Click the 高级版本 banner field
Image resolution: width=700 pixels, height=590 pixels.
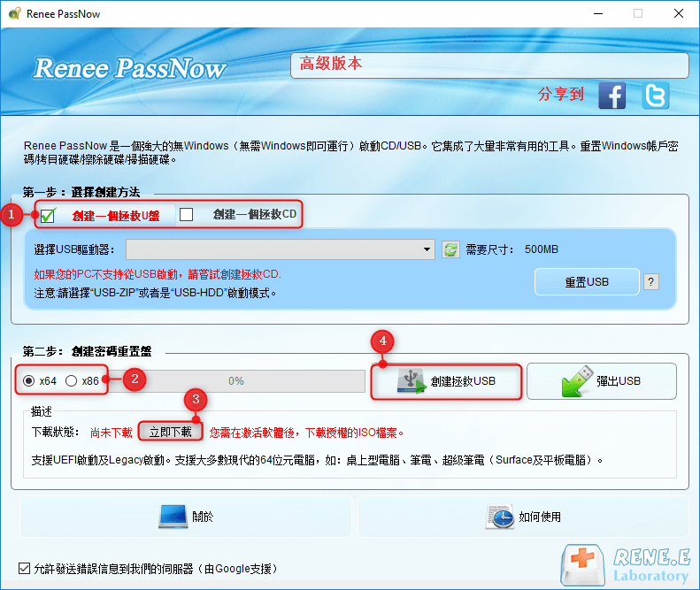pyautogui.click(x=489, y=65)
